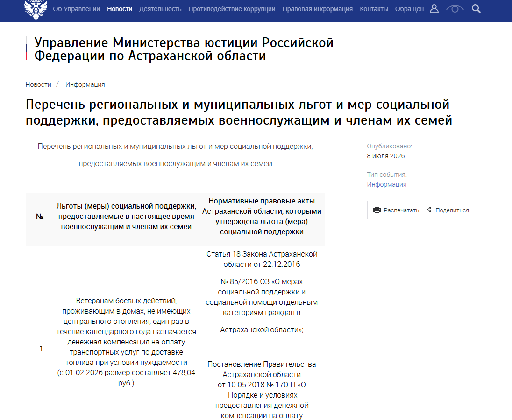Click the share icon

click(429, 210)
